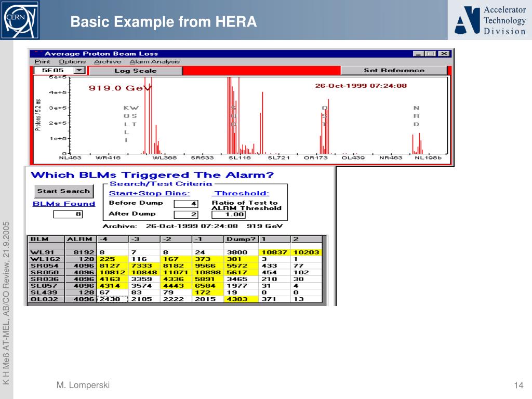Click the NL463 axis label
Screen dimensions: 532x399
coord(70,158)
